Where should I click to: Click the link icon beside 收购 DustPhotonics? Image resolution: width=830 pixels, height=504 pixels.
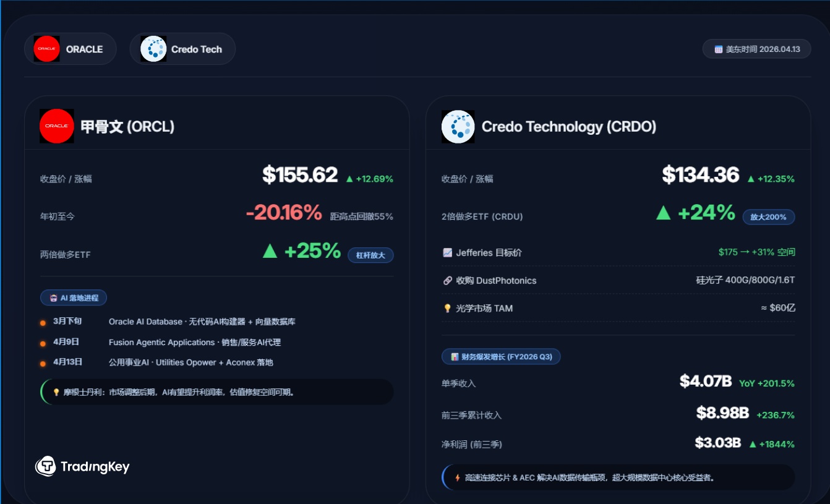448,281
